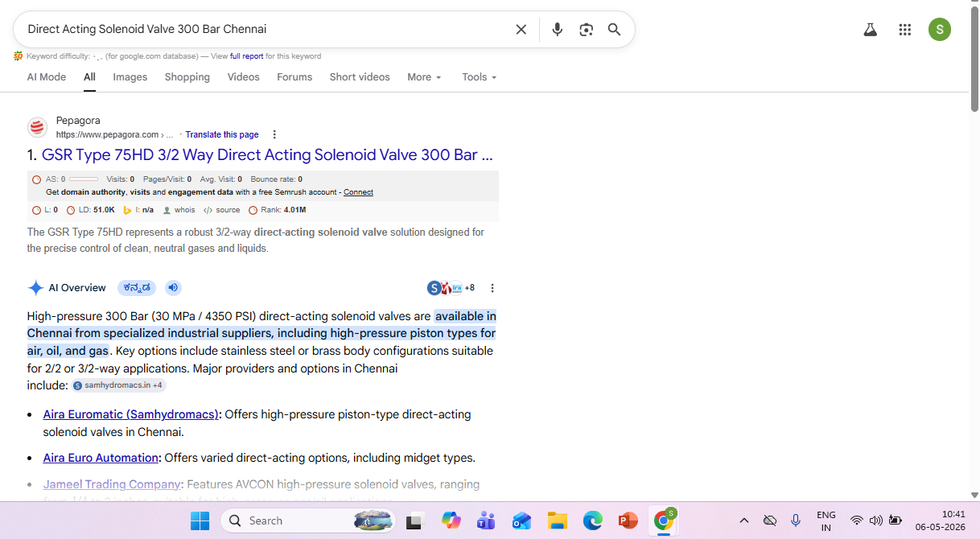Click the L: 0 metric
This screenshot has height=539, width=980.
(x=45, y=210)
